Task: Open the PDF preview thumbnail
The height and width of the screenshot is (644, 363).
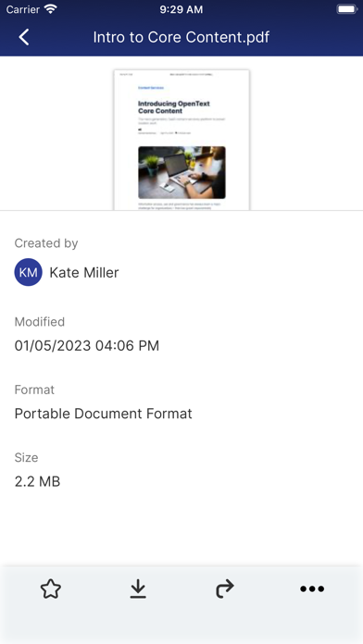Action: point(181,140)
